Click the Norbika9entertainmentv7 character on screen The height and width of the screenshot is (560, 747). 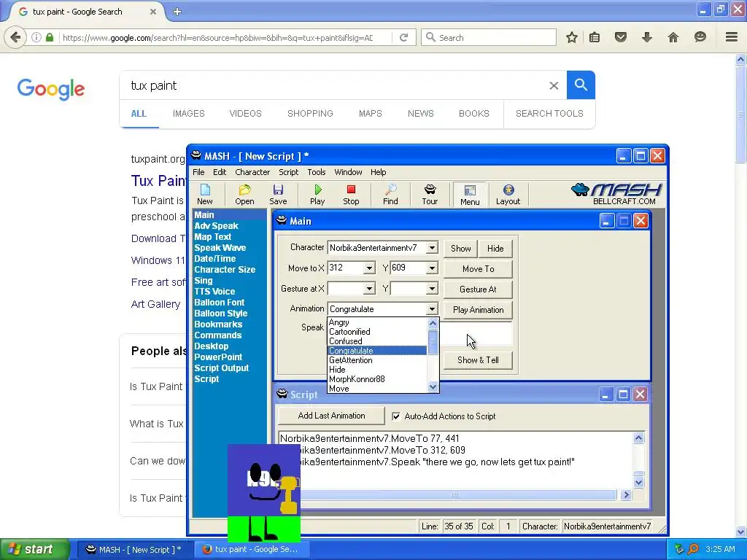pyautogui.click(x=264, y=493)
